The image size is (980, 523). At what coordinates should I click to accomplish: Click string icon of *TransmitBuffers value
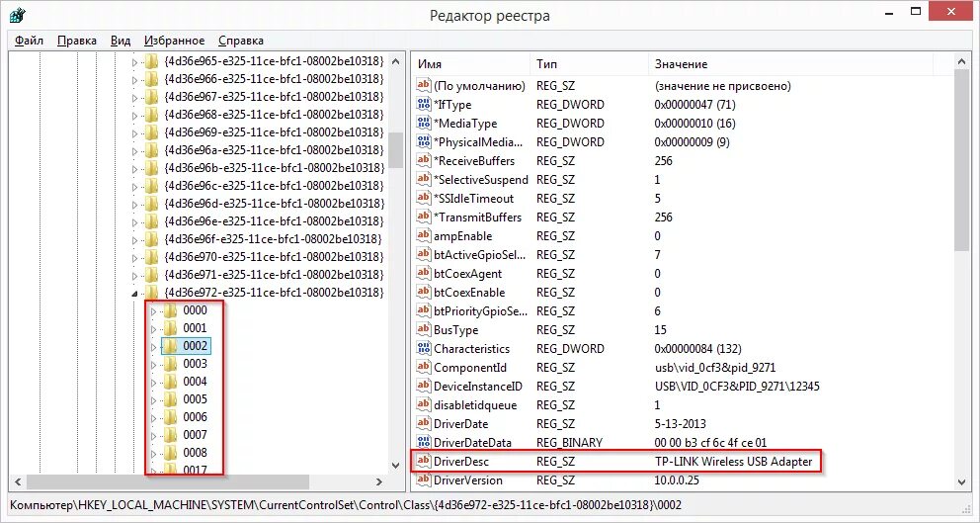coord(424,218)
